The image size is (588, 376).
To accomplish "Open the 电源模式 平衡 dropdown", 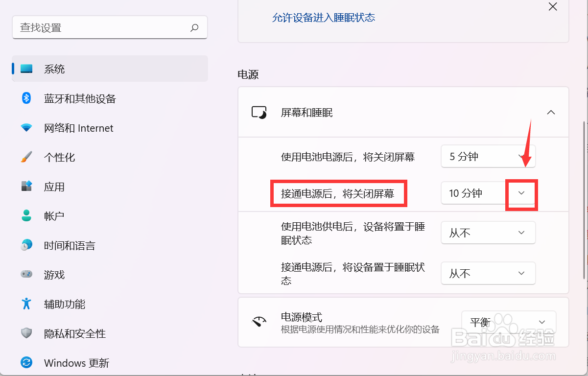I will point(541,322).
